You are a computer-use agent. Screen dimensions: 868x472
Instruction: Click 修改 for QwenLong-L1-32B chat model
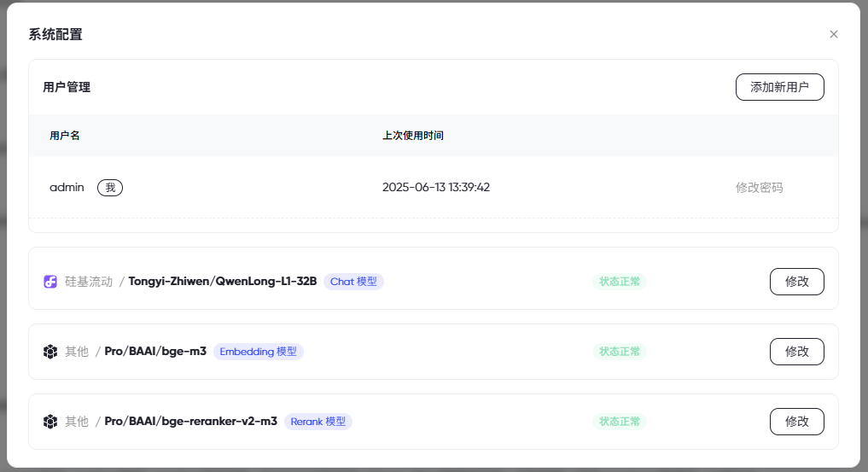[x=796, y=282]
